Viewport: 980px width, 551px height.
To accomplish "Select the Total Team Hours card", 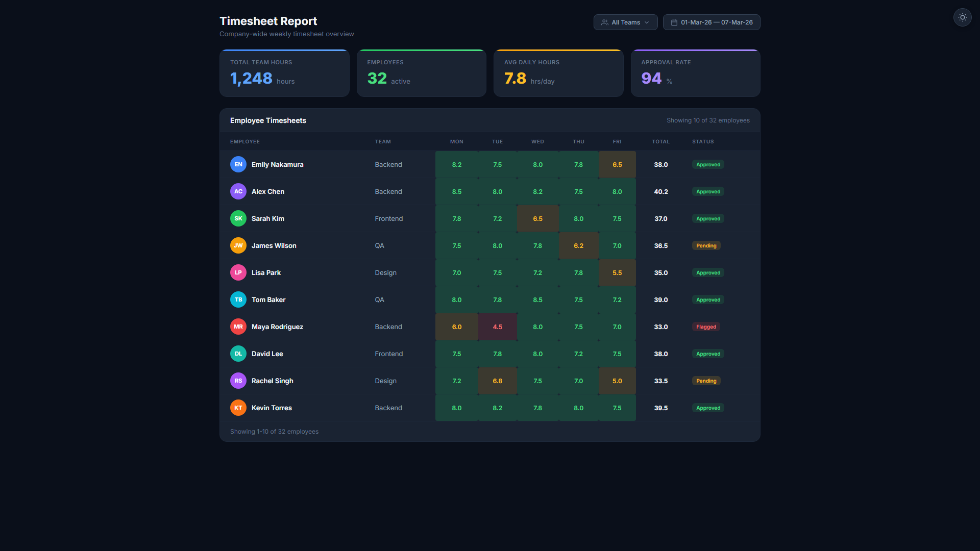I will 284,73.
